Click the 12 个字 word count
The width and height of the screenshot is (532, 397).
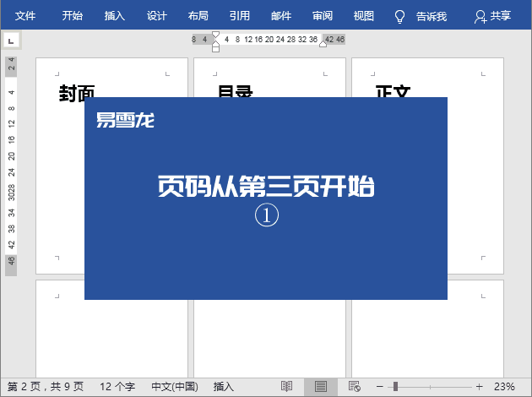coord(117,387)
